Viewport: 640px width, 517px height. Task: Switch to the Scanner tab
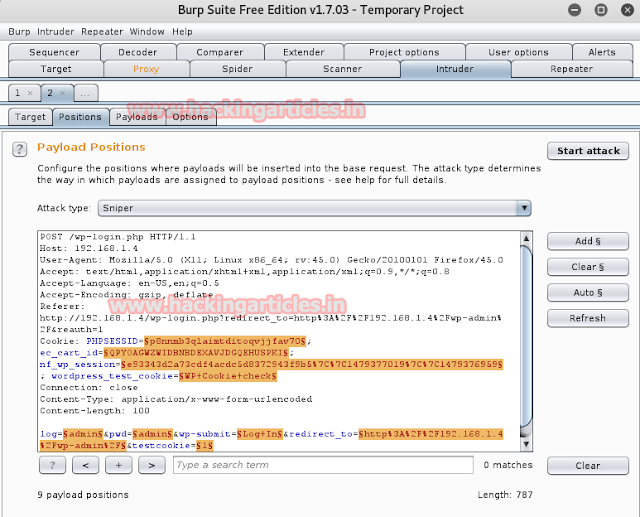coord(342,69)
